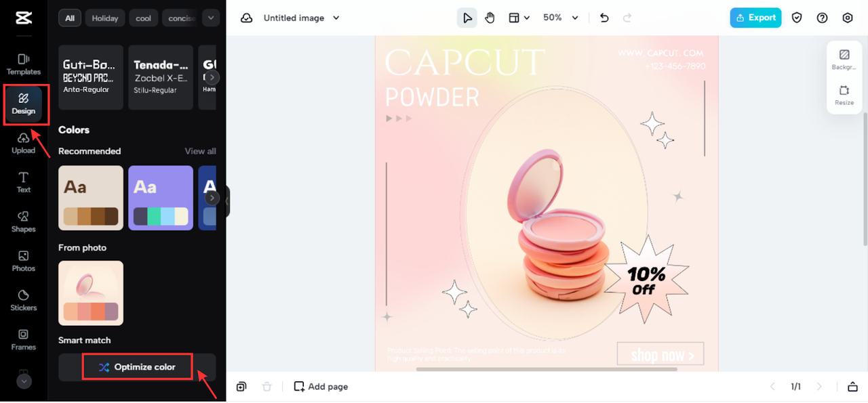
Task: Open the CapCut home logo
Action: 23,18
